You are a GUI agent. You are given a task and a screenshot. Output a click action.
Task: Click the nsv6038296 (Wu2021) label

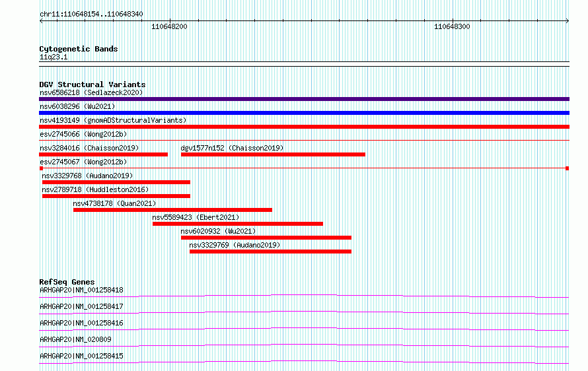(77, 106)
